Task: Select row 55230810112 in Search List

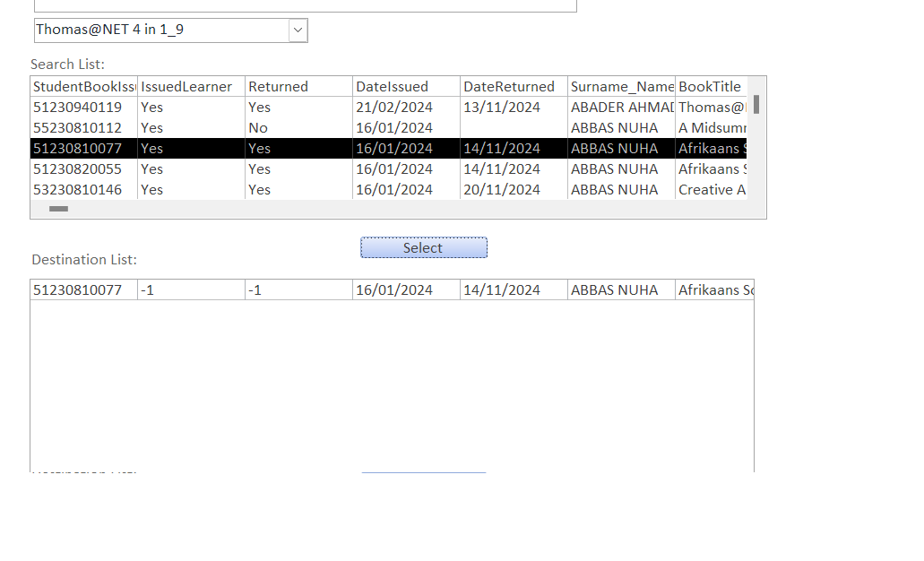Action: pyautogui.click(x=388, y=128)
